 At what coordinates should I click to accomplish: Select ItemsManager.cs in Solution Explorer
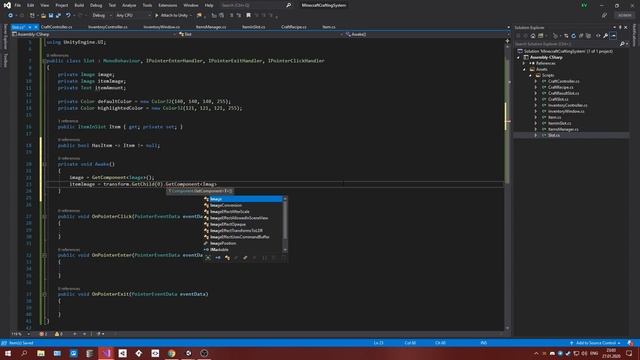(x=563, y=129)
